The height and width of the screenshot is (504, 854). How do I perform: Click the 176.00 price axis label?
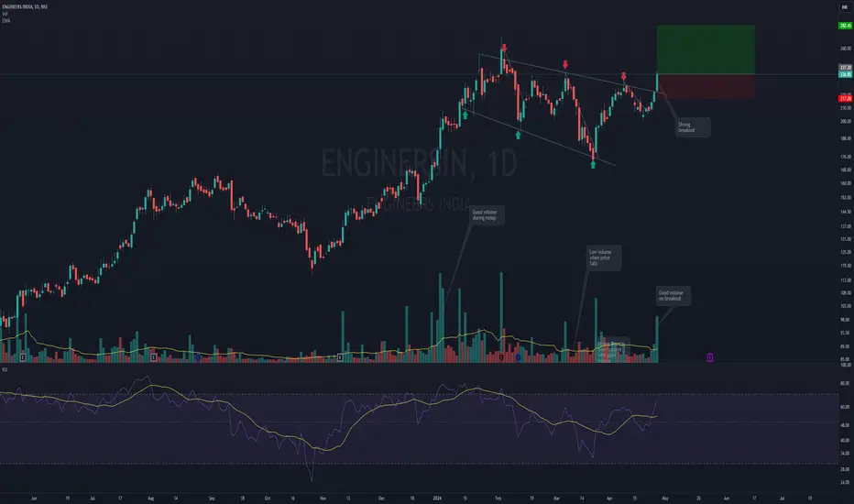[845, 157]
